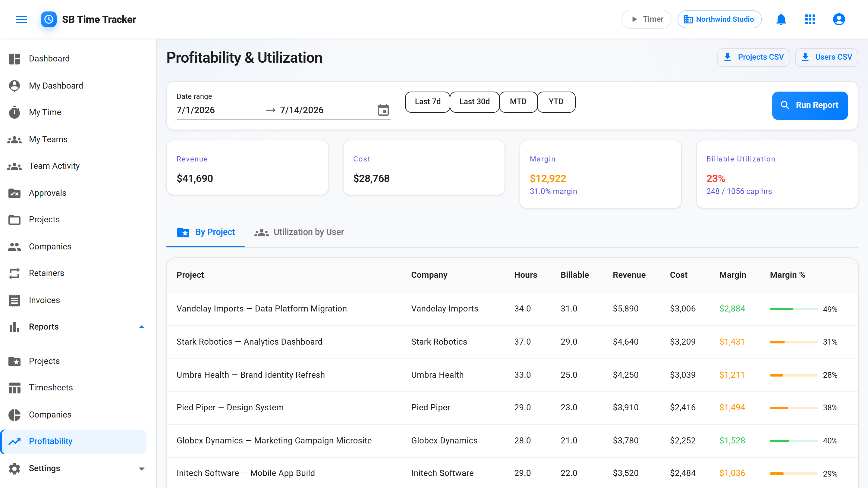
Task: Click the 23% billable utilization value
Action: pyautogui.click(x=715, y=179)
